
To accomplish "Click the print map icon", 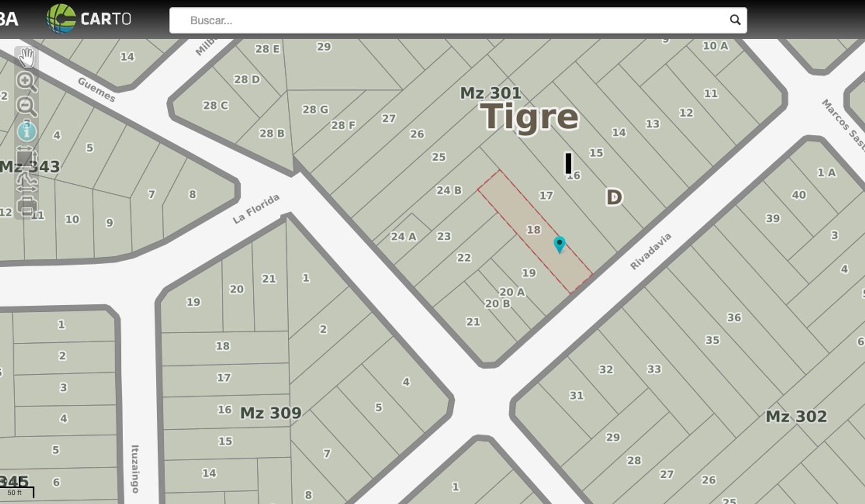I will pos(27,206).
